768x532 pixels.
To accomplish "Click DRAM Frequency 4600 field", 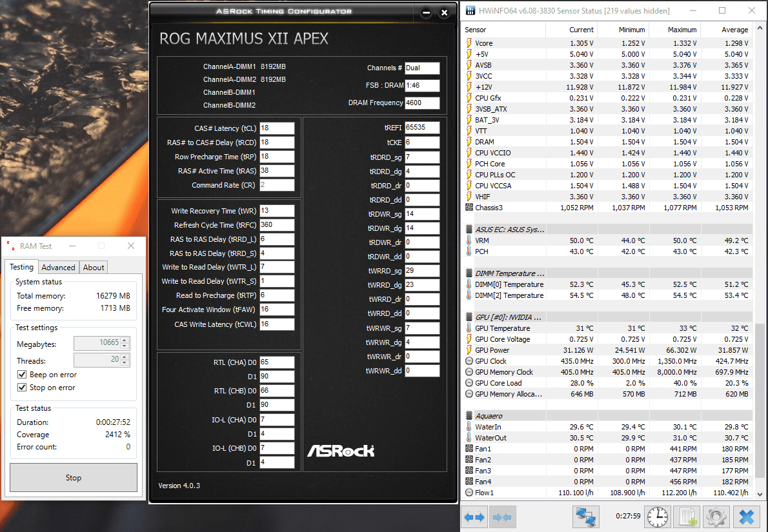I will (x=422, y=103).
